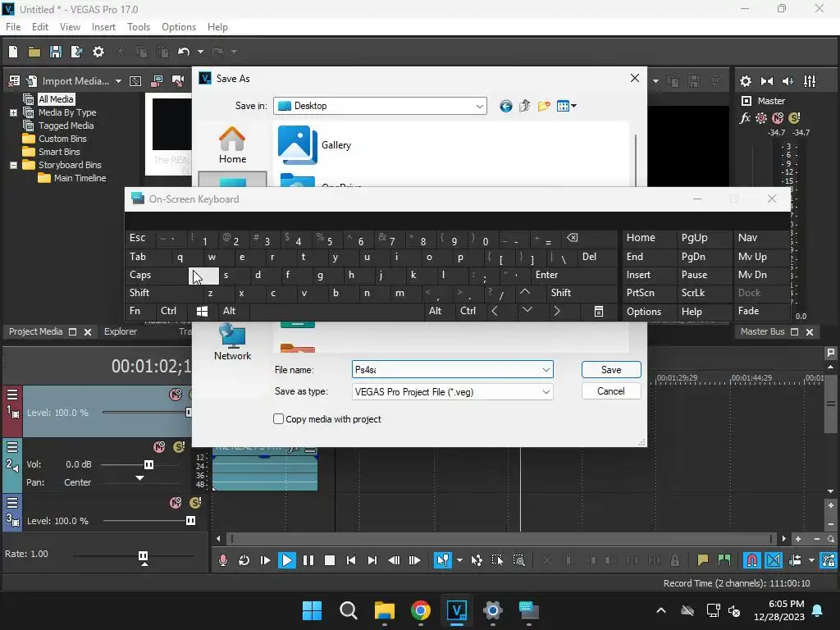This screenshot has height=630, width=840.
Task: Toggle mute on track 1
Action: (176, 395)
